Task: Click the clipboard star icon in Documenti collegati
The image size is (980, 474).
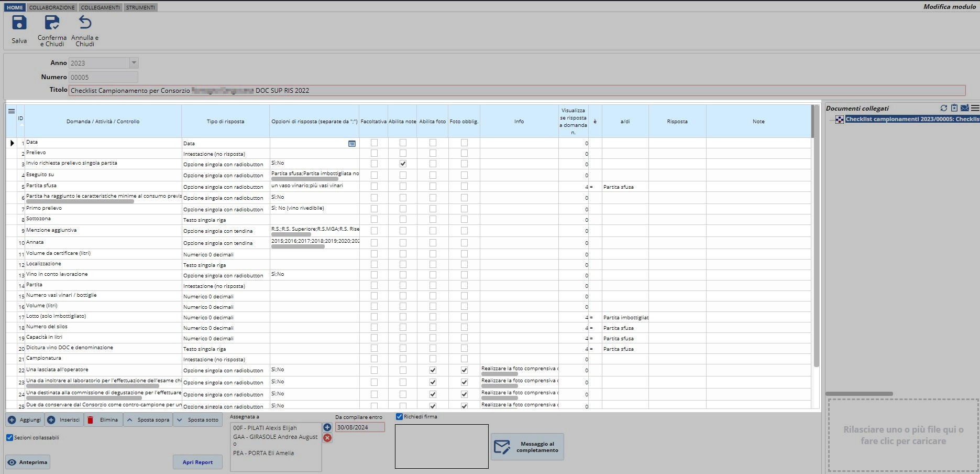Action: pyautogui.click(x=954, y=108)
